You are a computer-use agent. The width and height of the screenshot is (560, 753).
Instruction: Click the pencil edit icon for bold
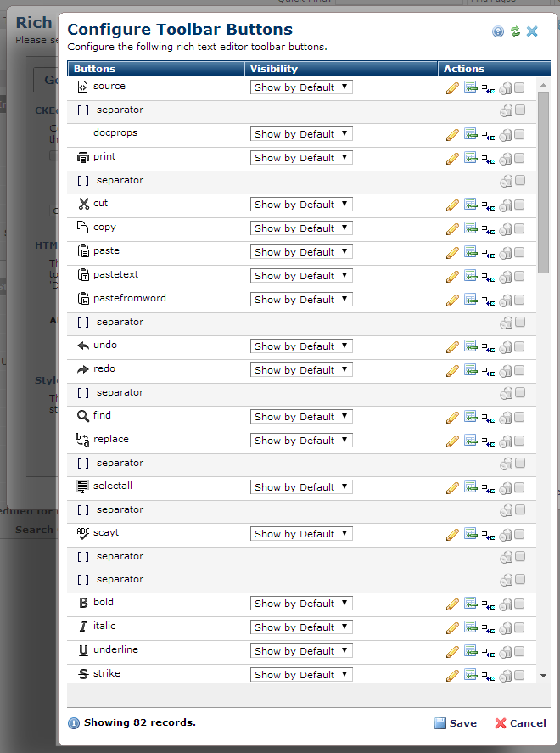tap(452, 604)
